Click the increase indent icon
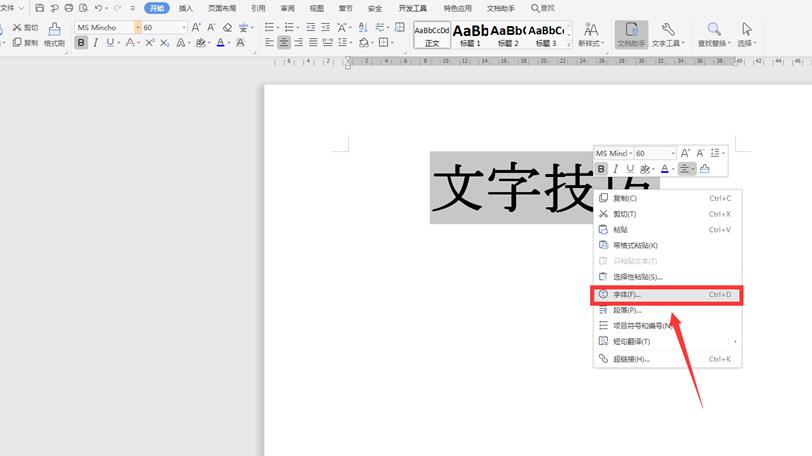Screen dimensions: 812x456 tap(325, 27)
